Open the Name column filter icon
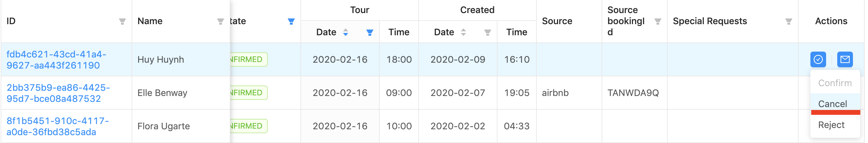 [220, 22]
